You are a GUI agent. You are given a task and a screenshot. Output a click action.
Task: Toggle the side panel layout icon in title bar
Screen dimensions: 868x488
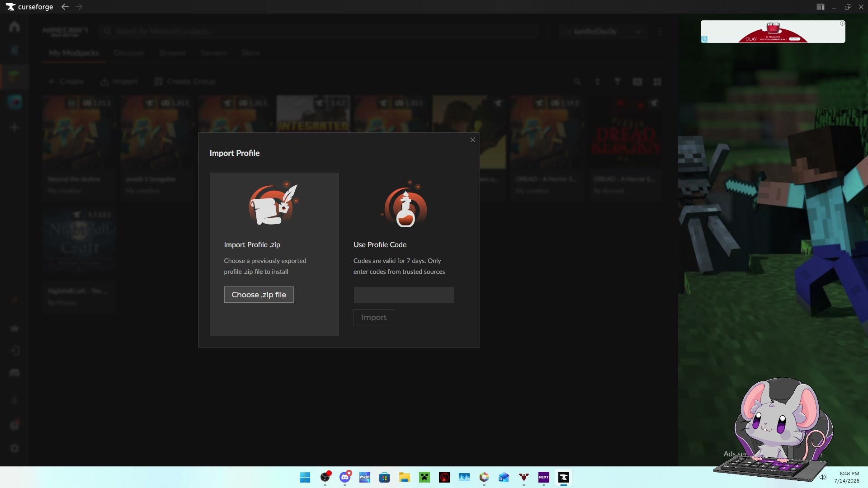[820, 7]
